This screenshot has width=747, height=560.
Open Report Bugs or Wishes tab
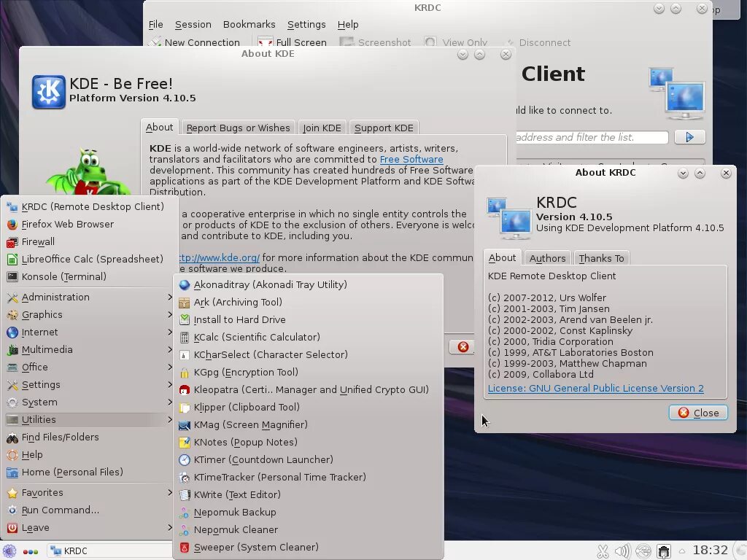tap(239, 128)
